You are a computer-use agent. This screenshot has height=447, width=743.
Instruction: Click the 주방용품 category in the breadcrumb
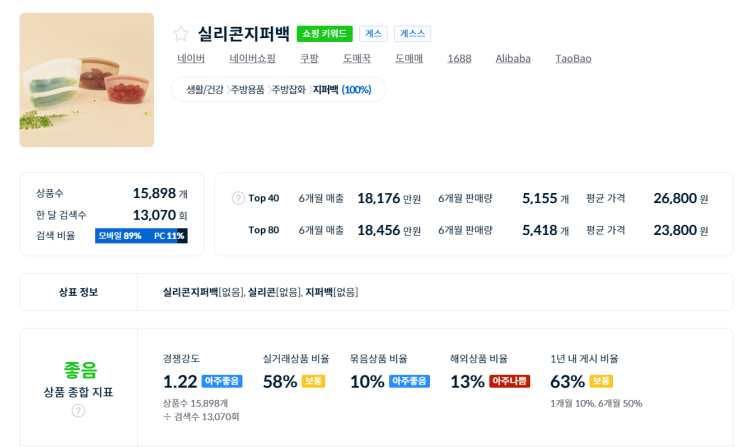click(x=248, y=90)
